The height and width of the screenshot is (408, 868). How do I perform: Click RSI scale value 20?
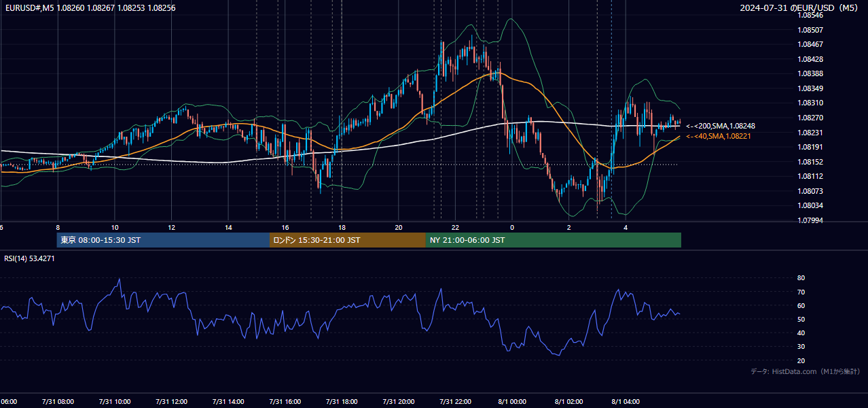pyautogui.click(x=801, y=360)
